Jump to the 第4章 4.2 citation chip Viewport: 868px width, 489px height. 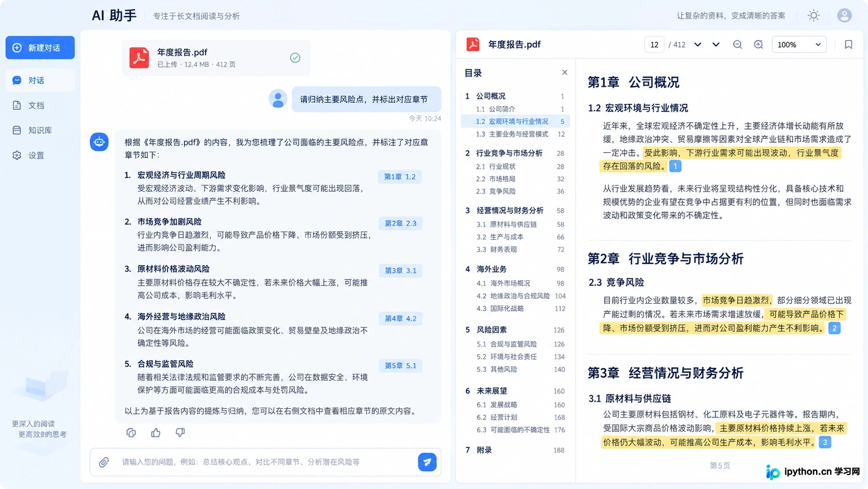click(x=400, y=319)
